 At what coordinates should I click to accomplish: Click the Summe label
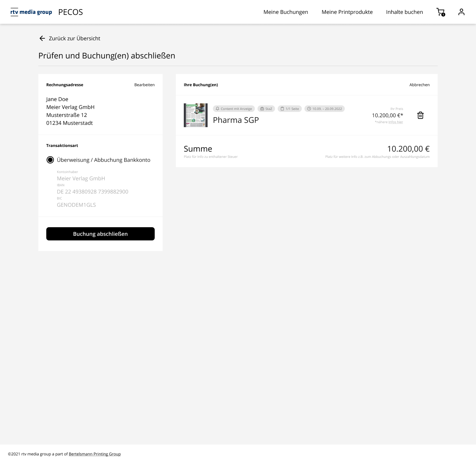tap(198, 149)
